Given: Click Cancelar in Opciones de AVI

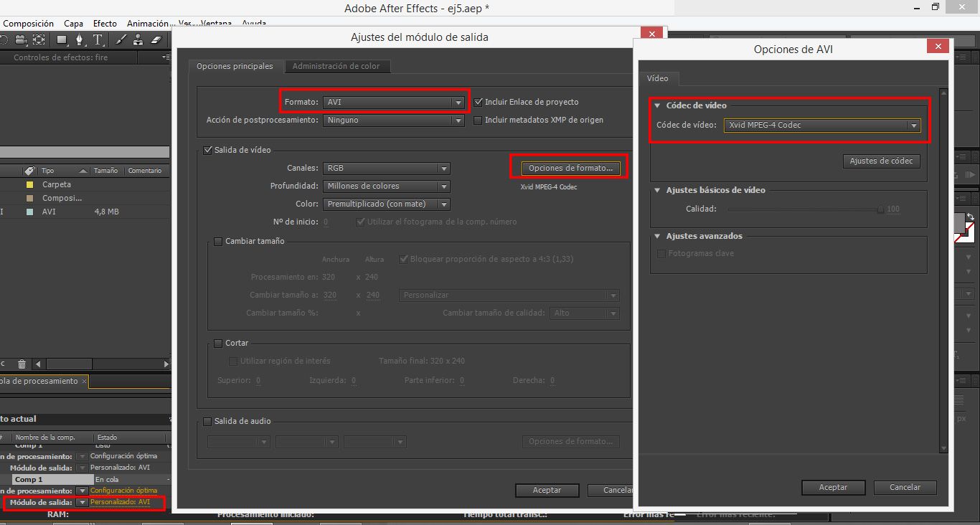Looking at the screenshot, I should (905, 487).
